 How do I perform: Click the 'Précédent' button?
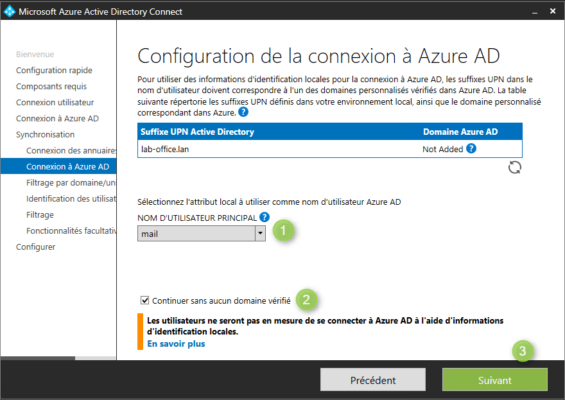click(373, 380)
